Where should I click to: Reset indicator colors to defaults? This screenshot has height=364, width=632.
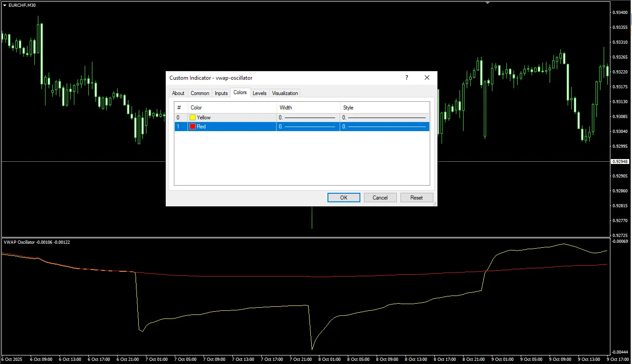point(416,198)
